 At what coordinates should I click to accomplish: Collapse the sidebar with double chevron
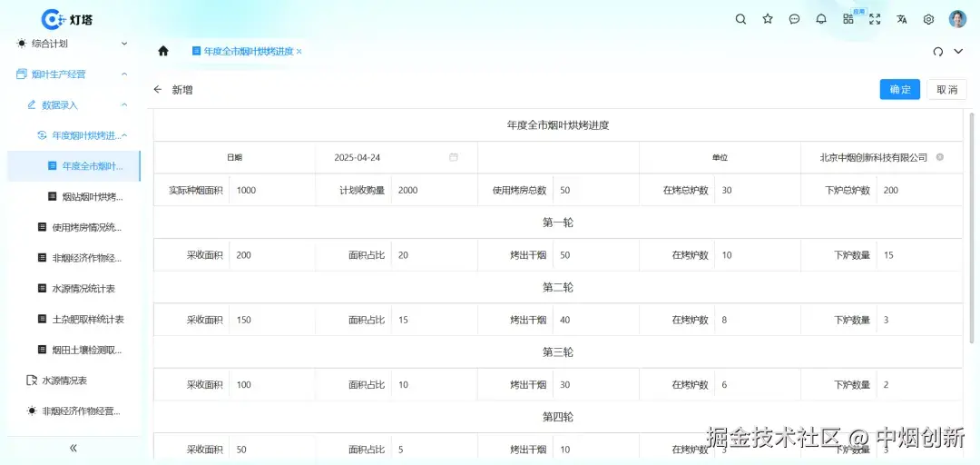[73, 448]
